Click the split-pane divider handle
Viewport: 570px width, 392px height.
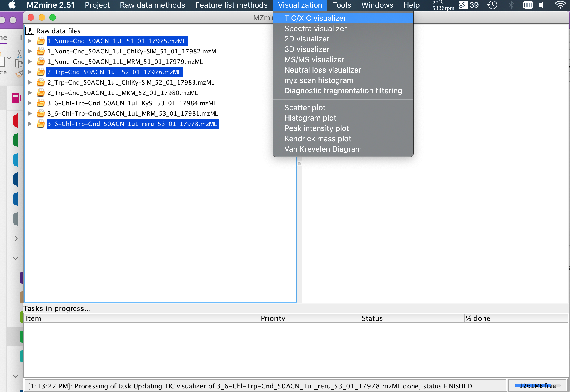(x=299, y=164)
